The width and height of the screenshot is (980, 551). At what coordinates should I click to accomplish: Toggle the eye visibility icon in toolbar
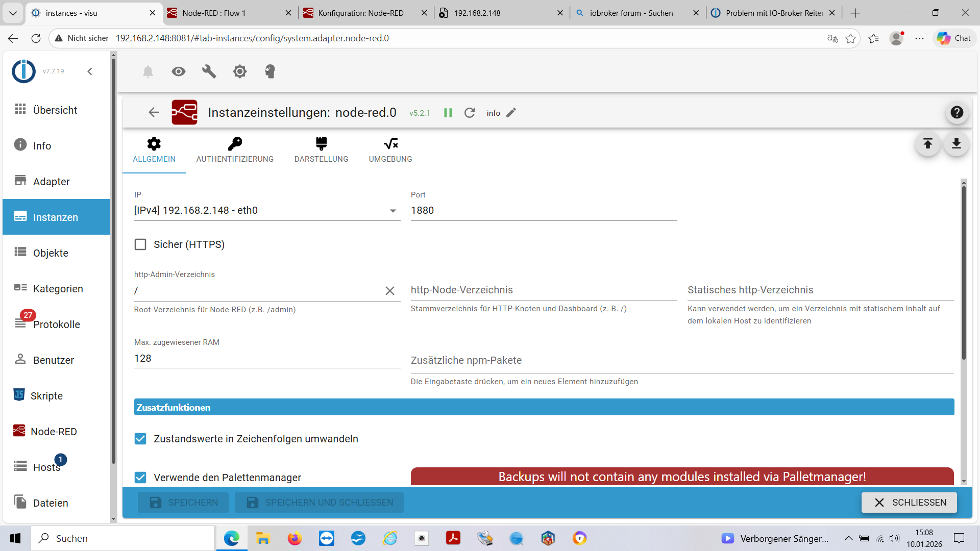click(x=179, y=71)
